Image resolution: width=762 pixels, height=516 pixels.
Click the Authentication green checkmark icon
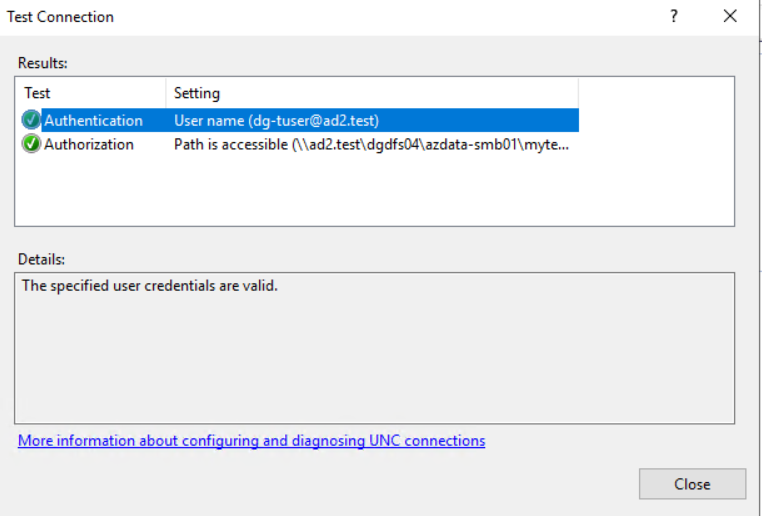tap(31, 121)
